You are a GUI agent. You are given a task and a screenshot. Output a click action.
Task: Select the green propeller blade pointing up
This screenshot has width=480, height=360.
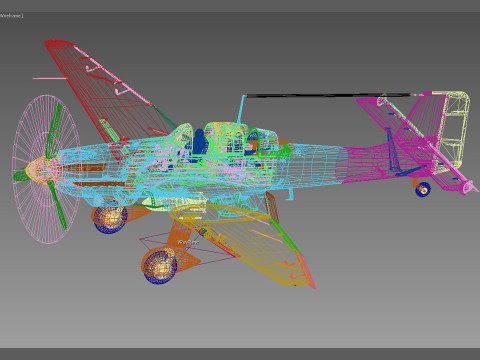[x=54, y=131]
